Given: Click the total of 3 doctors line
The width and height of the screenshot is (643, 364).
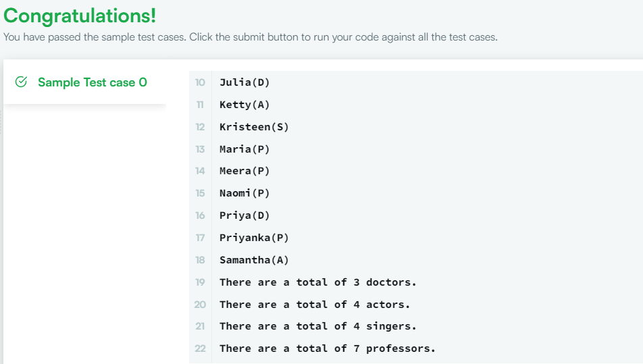Looking at the screenshot, I should 318,282.
